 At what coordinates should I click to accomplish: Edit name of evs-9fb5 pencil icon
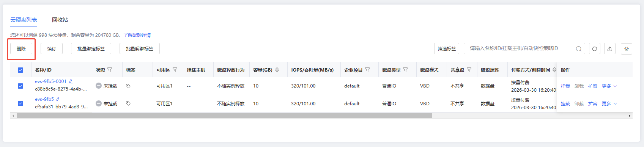58,99
